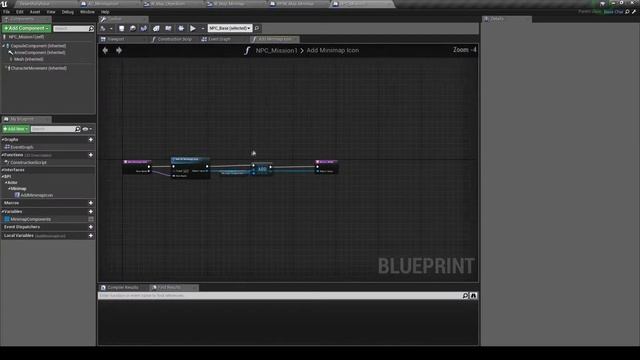The width and height of the screenshot is (640, 360).
Task: Open the eye view options in My Blueprint
Action: point(87,129)
